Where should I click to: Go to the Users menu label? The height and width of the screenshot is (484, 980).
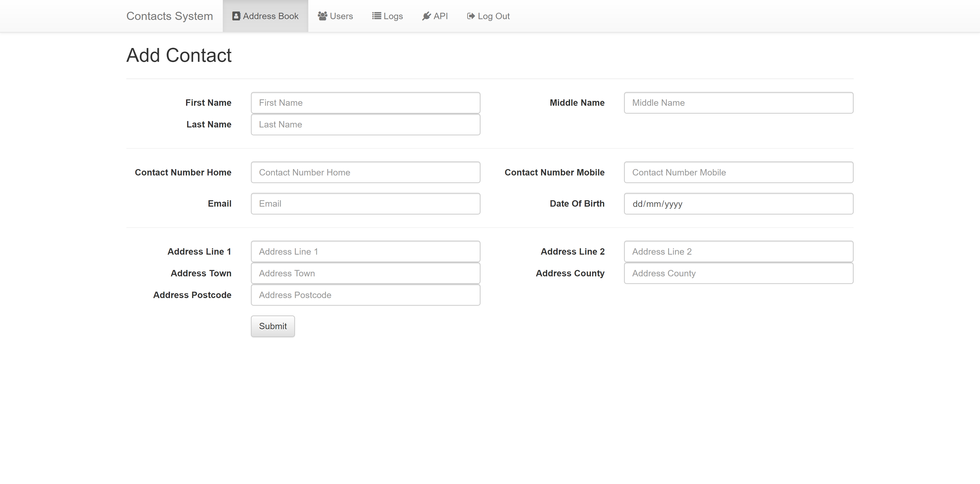coord(341,16)
